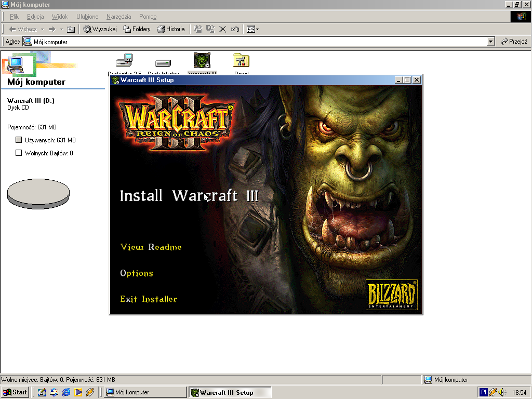Click the Używanych: 631 MB legend swatch
The height and width of the screenshot is (399, 532).
[19, 140]
